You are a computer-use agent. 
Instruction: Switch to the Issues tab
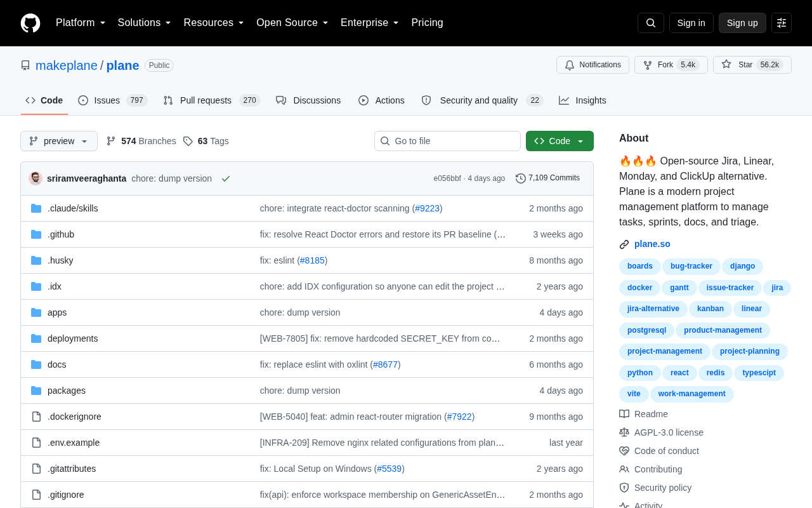pos(112,100)
